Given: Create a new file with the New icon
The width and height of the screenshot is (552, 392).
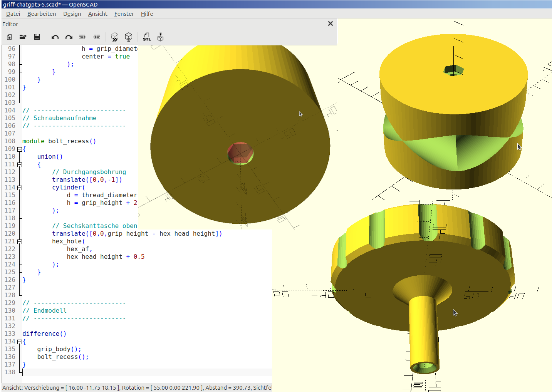Looking at the screenshot, I should point(9,37).
